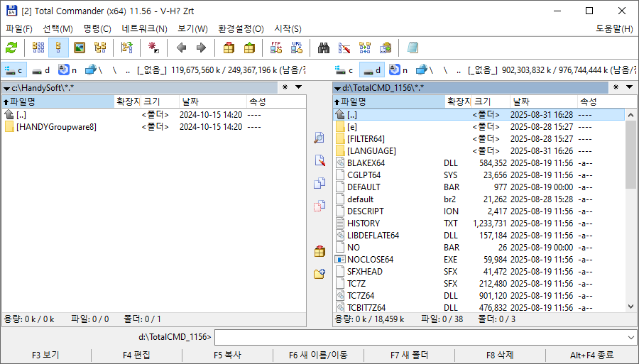Click the multi-rename tool icon
The image size is (639, 364).
click(x=344, y=48)
